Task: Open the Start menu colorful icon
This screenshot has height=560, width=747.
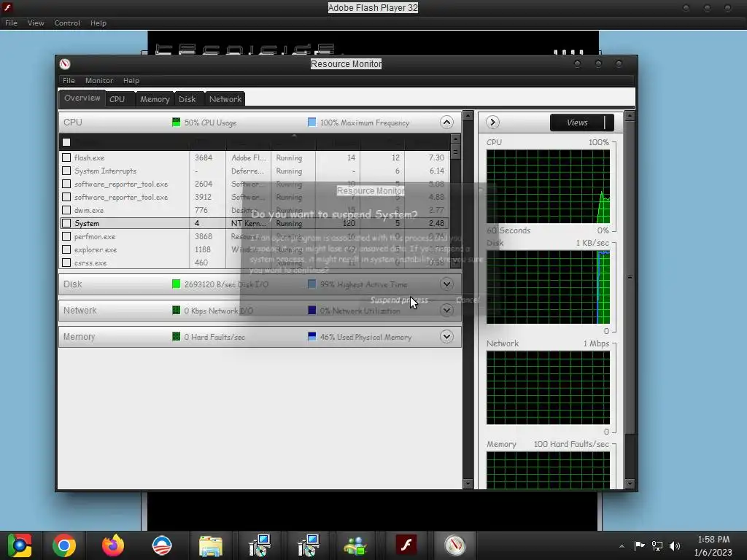Action: click(20, 545)
